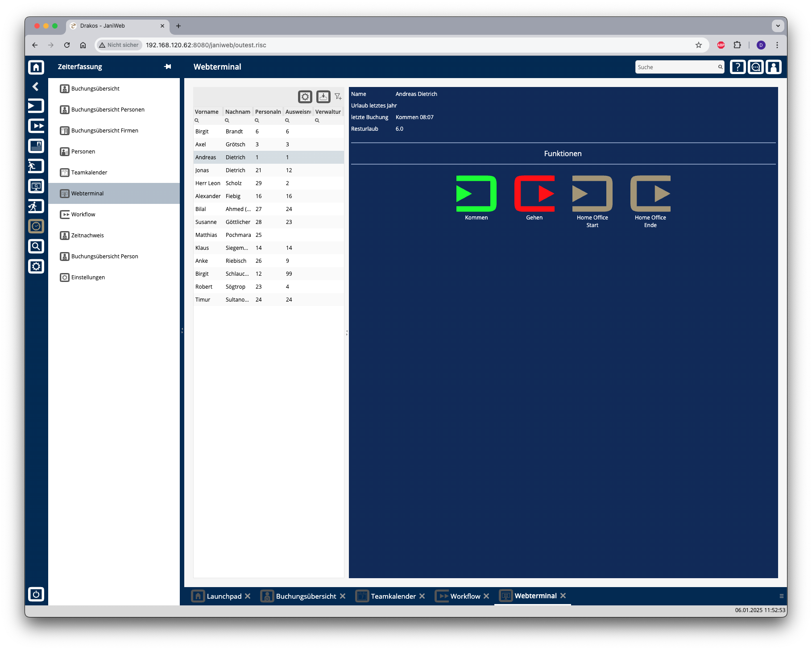Viewport: 812px width, 650px height.
Task: Click the Personalnummer column search filter
Action: tap(268, 120)
